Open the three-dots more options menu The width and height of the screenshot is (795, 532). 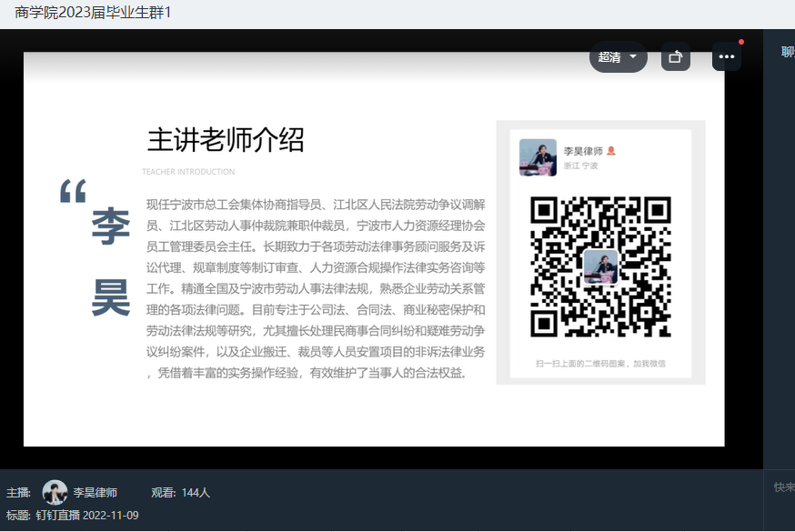(x=726, y=57)
